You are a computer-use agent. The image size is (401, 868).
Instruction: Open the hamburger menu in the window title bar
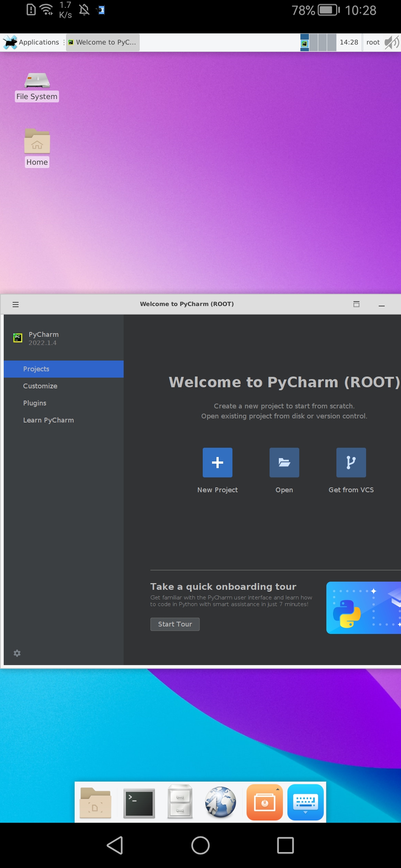pos(16,305)
